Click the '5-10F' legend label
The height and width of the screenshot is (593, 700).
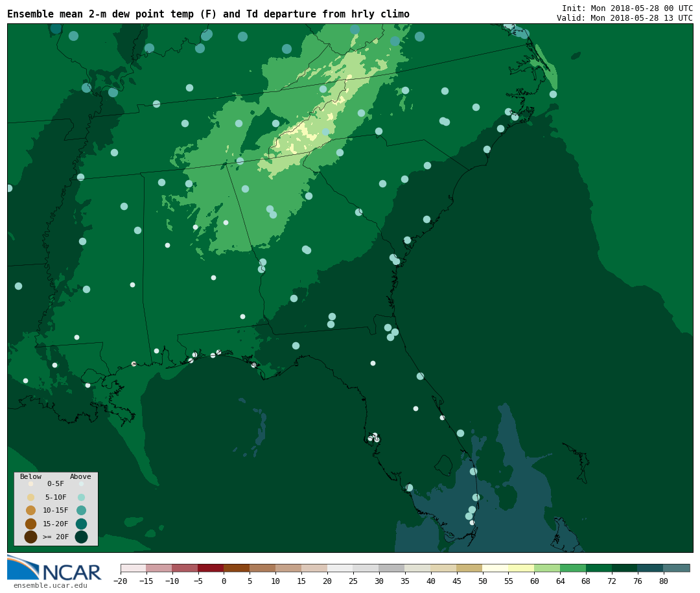[x=56, y=498]
